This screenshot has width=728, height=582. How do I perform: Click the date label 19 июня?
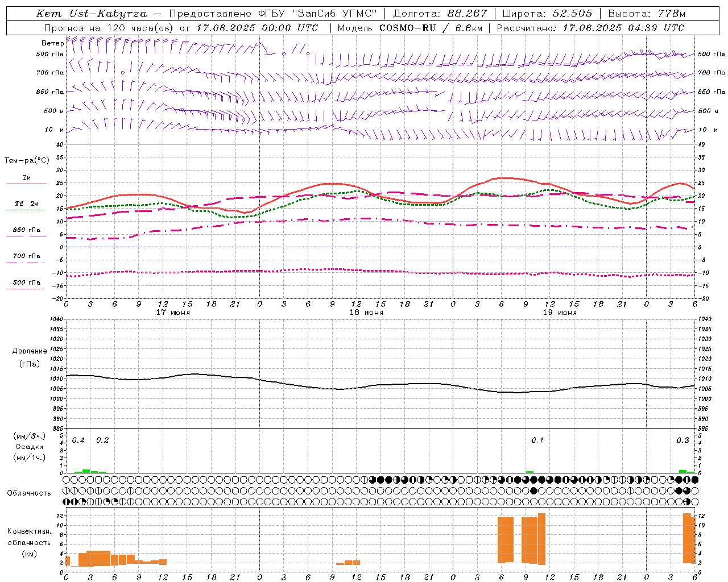coord(560,313)
